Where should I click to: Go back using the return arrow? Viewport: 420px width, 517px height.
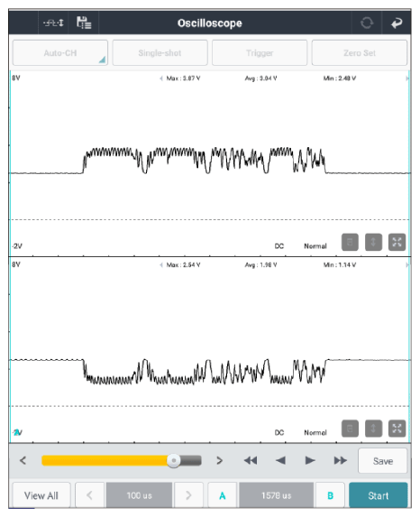[397, 23]
